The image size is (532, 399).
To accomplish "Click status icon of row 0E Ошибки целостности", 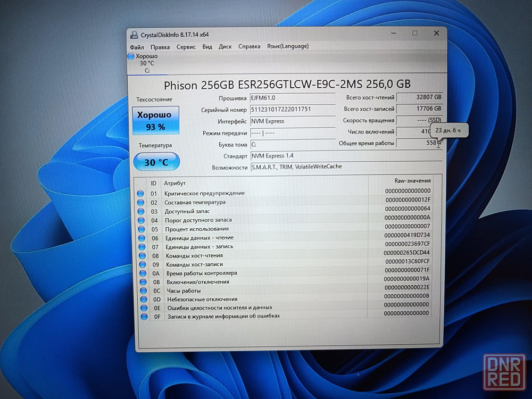I will coord(144,307).
